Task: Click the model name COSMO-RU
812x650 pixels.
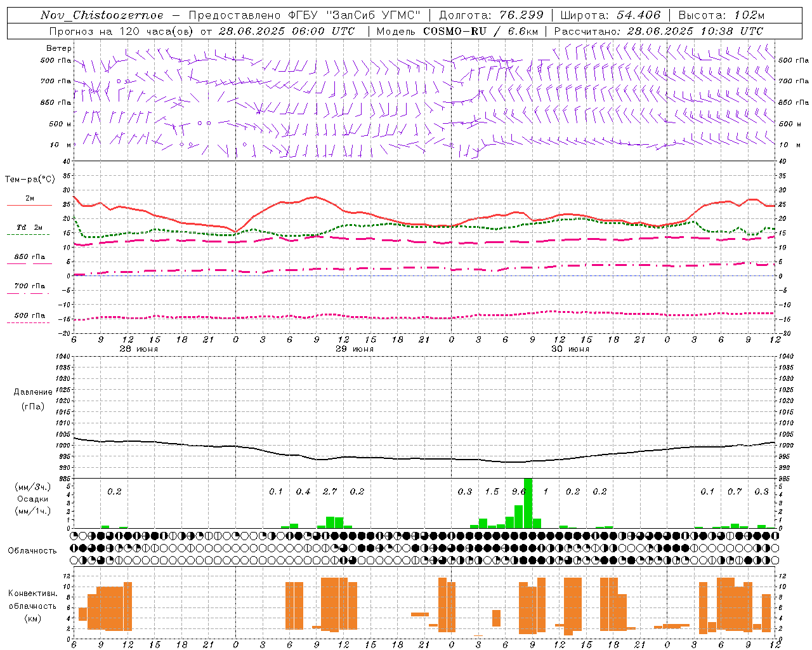Action: coord(455,31)
